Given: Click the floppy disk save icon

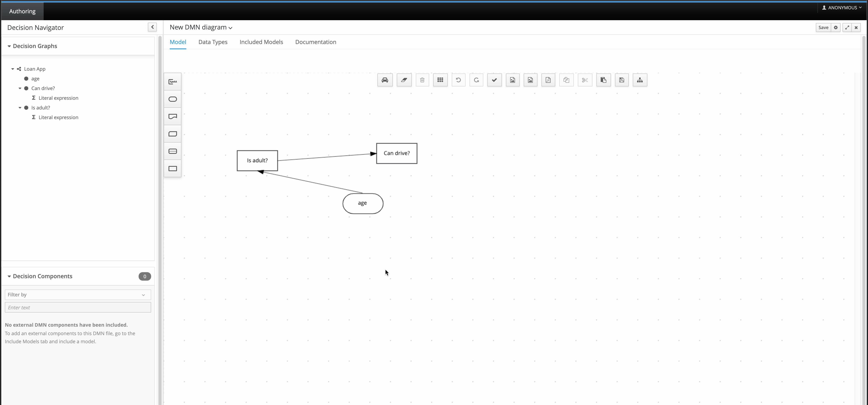Looking at the screenshot, I should pos(622,80).
